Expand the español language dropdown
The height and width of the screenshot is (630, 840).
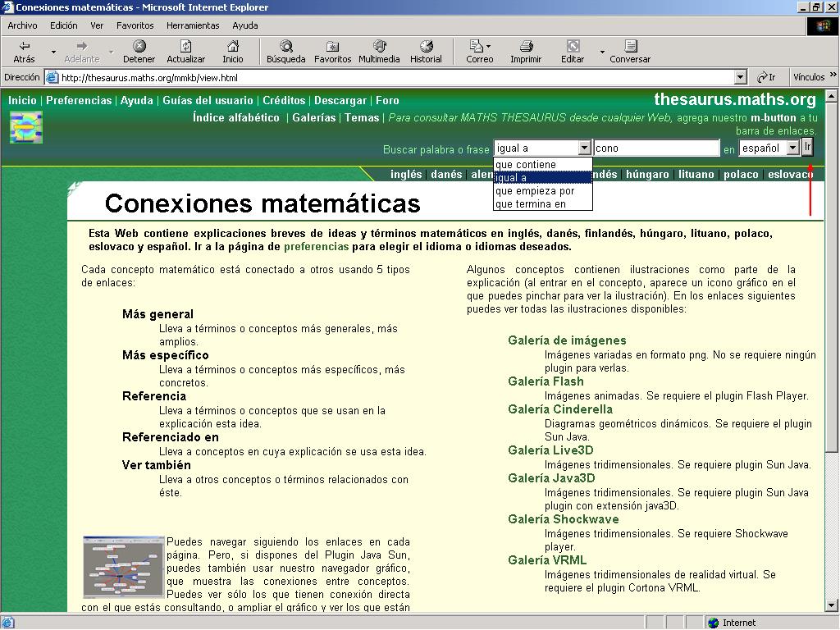tap(792, 148)
